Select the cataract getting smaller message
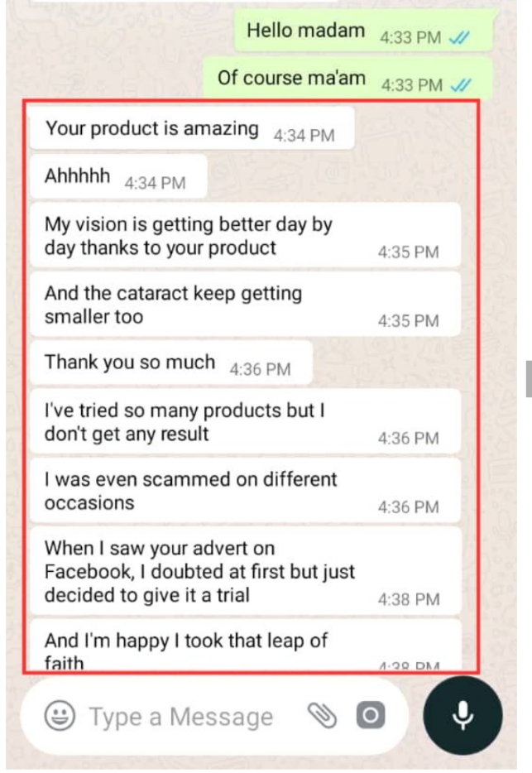Viewport: 532px width, 773px height. (x=174, y=305)
